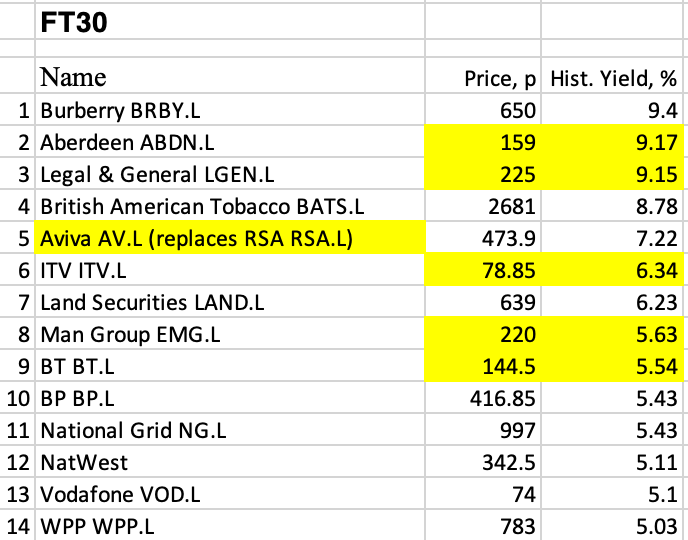Select Burberry yield cell 9.4

612,110
